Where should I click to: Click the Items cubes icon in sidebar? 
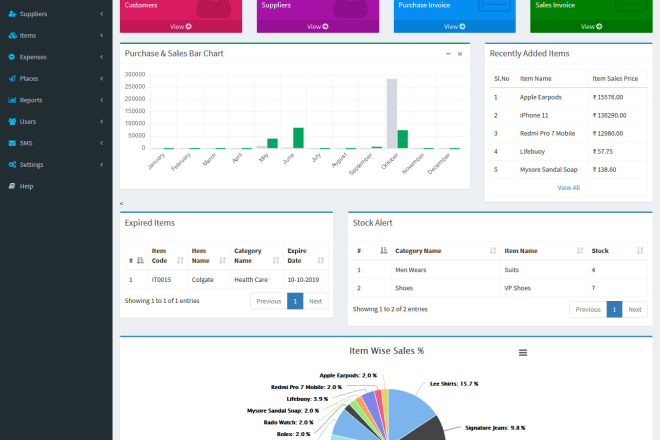click(x=12, y=35)
